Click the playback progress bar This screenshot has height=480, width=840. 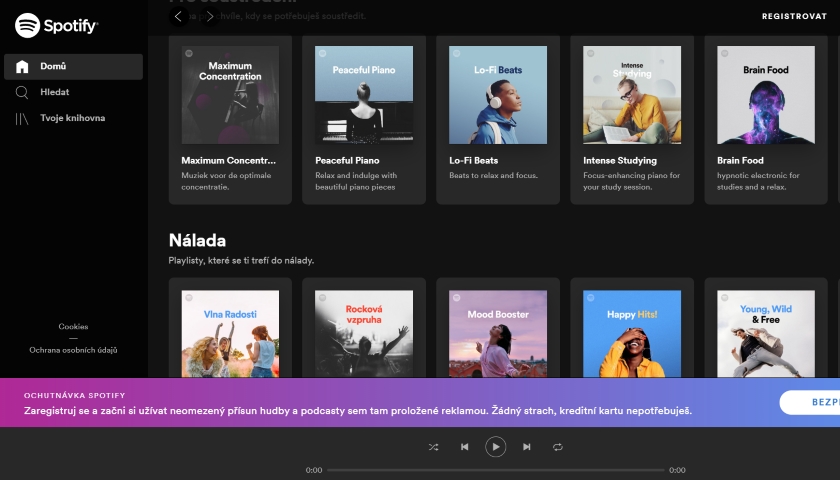click(496, 470)
